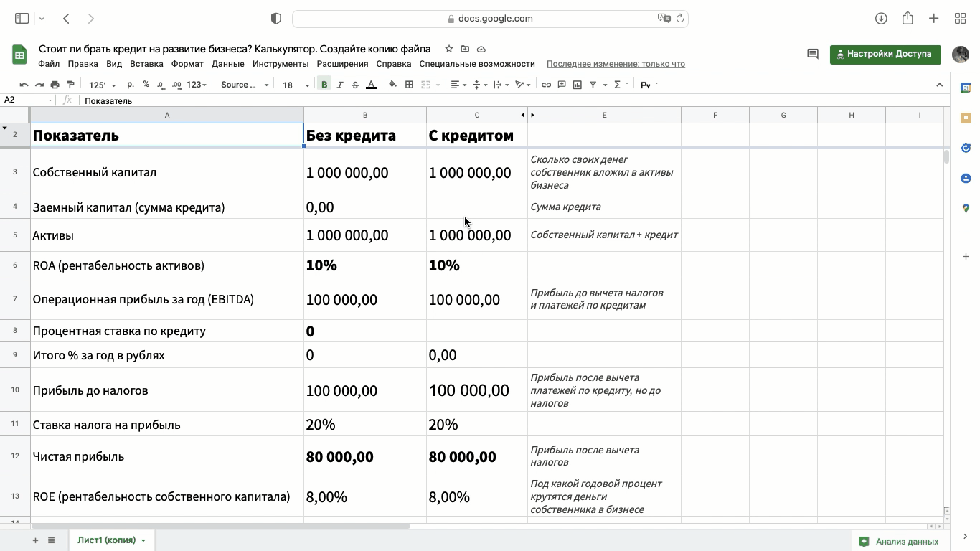
Task: Open the font size dropdown
Action: [x=295, y=85]
